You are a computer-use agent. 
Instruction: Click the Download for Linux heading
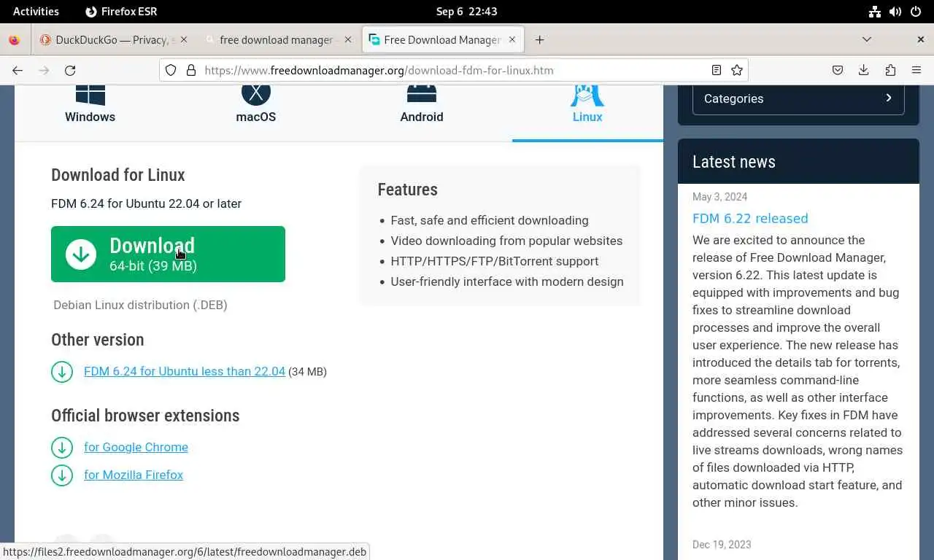118,175
